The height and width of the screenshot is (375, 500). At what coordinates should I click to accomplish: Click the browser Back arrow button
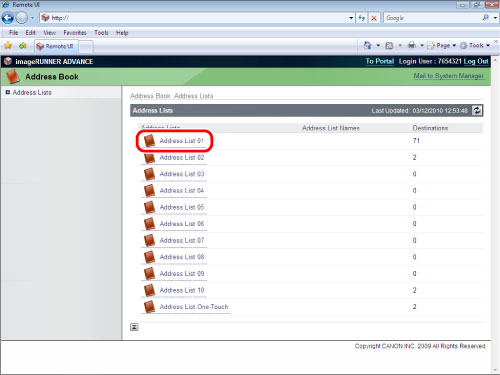[7, 18]
